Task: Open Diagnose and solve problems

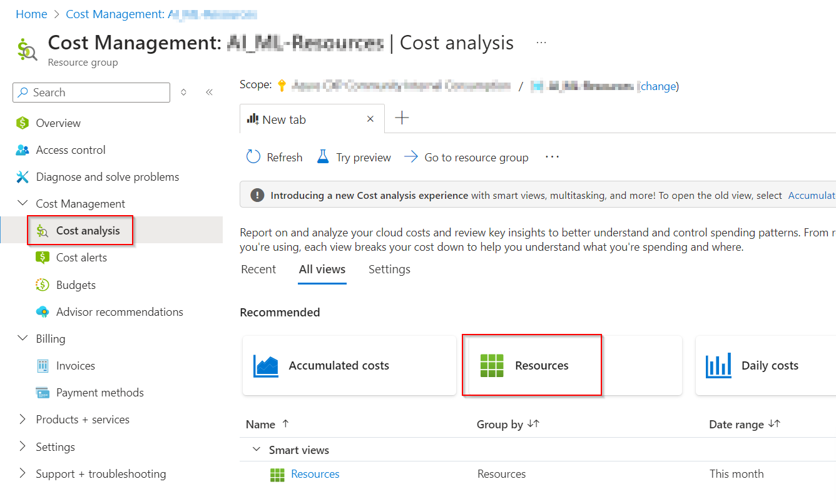Action: coord(107,177)
